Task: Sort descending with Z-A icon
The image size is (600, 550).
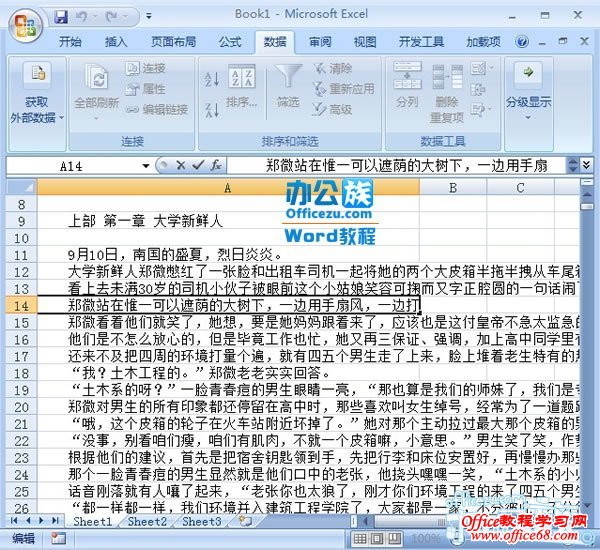Action: pyautogui.click(x=212, y=110)
